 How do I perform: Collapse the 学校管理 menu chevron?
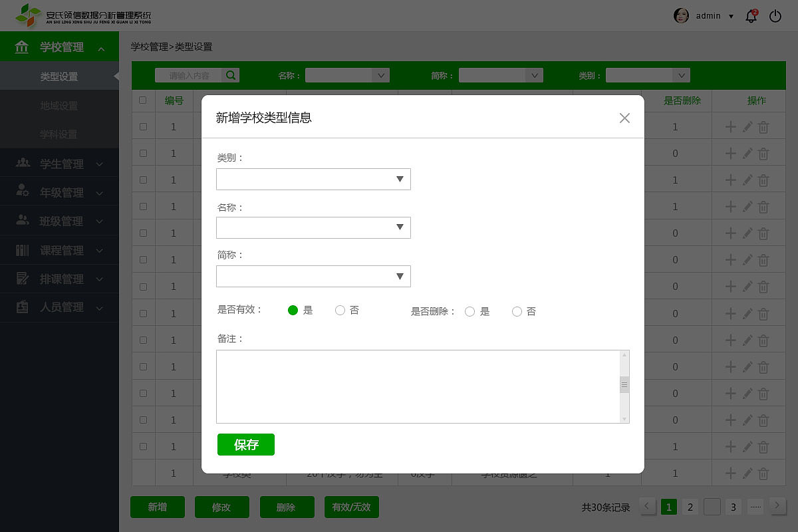point(101,49)
